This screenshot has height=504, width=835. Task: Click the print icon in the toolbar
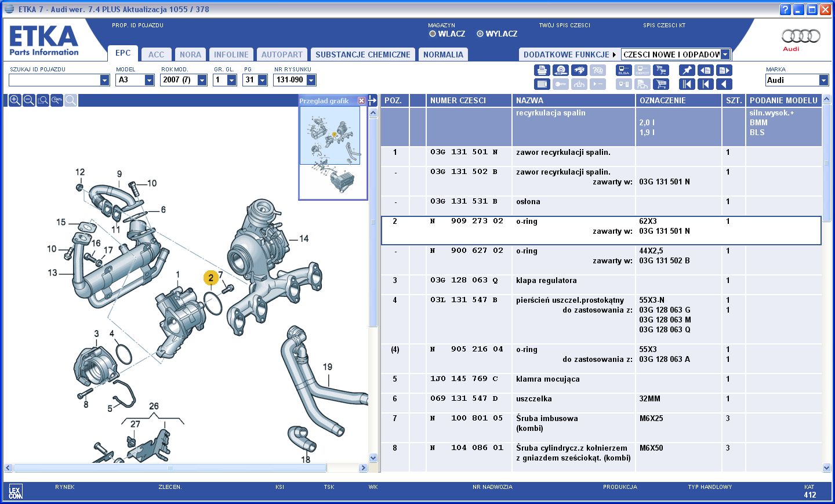point(542,70)
